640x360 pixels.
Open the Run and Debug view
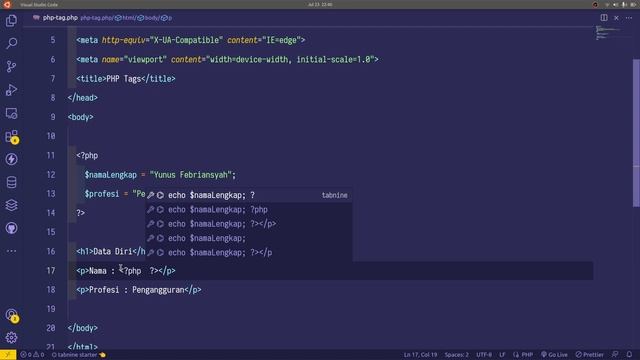(x=11, y=89)
